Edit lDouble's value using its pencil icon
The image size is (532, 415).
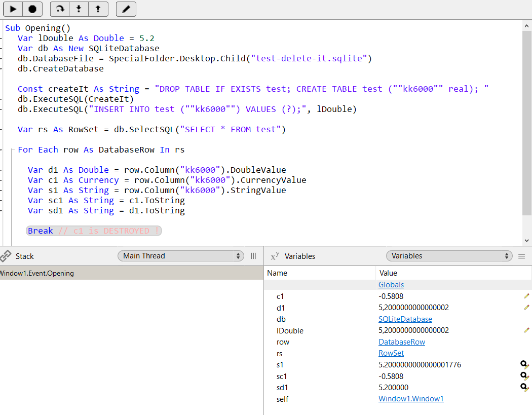(x=526, y=330)
